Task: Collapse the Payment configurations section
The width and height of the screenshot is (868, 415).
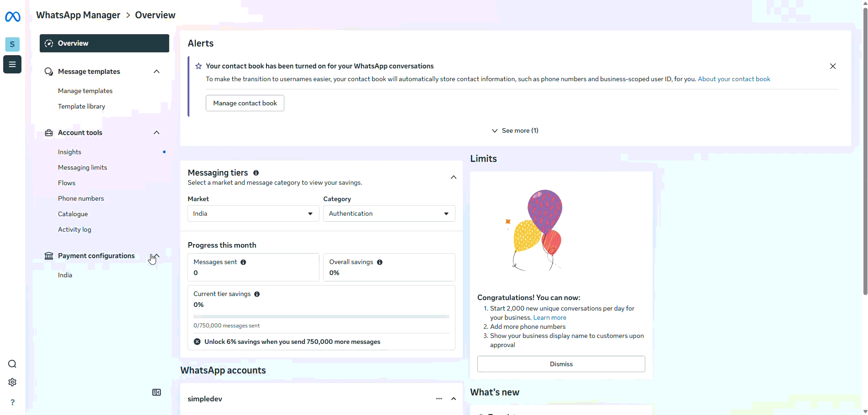Action: point(157,256)
